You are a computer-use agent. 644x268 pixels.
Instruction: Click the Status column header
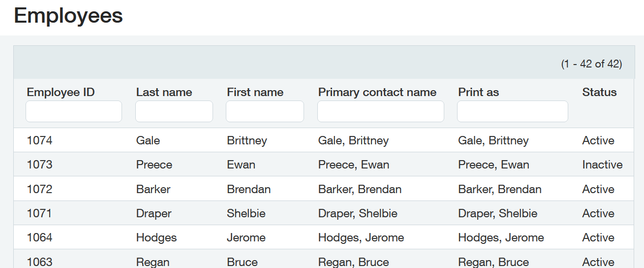pos(599,92)
